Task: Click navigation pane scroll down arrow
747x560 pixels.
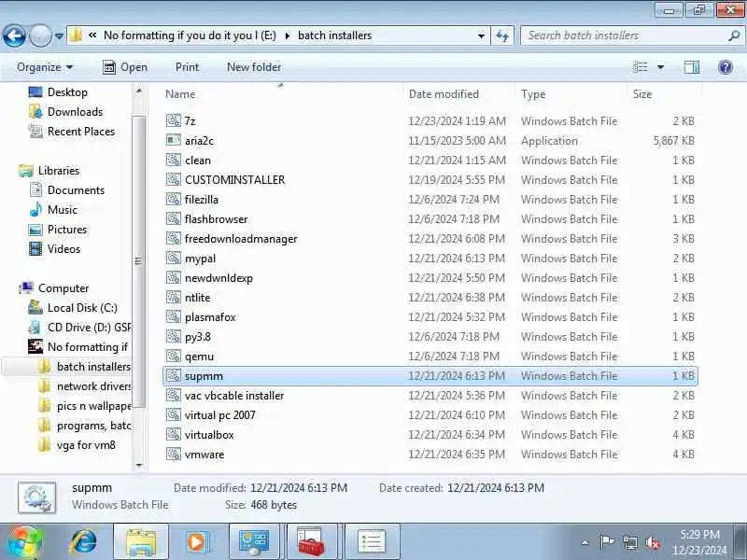Action: (x=138, y=465)
